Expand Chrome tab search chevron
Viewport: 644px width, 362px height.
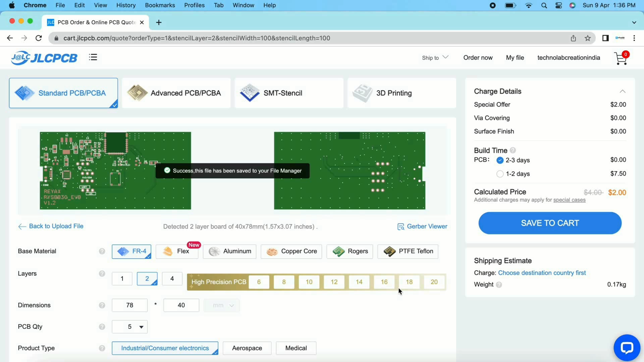634,22
